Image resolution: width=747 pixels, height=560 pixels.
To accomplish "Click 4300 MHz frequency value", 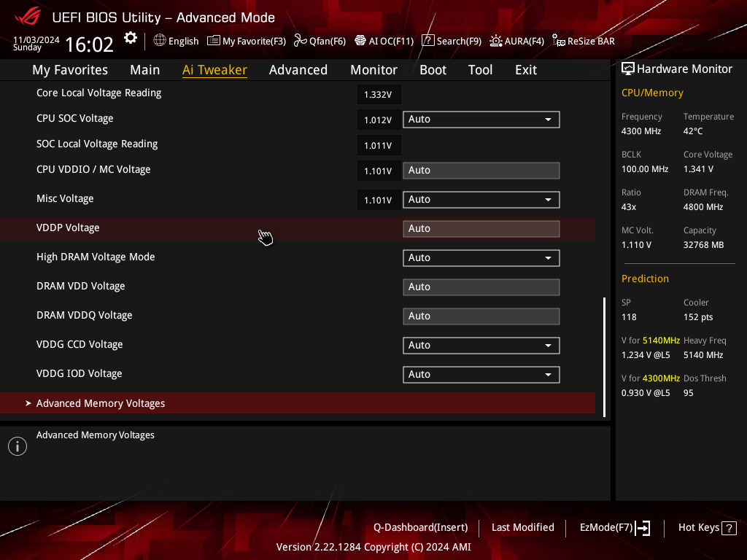I will point(640,131).
